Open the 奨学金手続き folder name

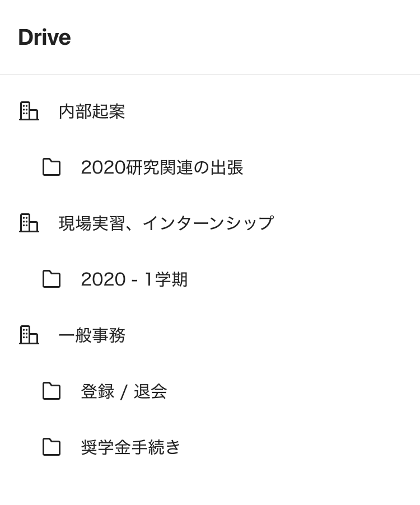130,447
